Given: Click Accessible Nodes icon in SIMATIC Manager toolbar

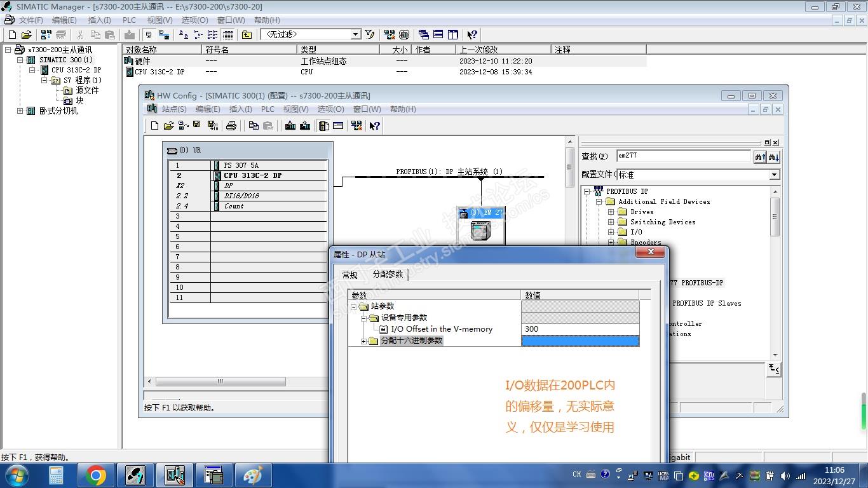Looking at the screenshot, I should click(46, 35).
